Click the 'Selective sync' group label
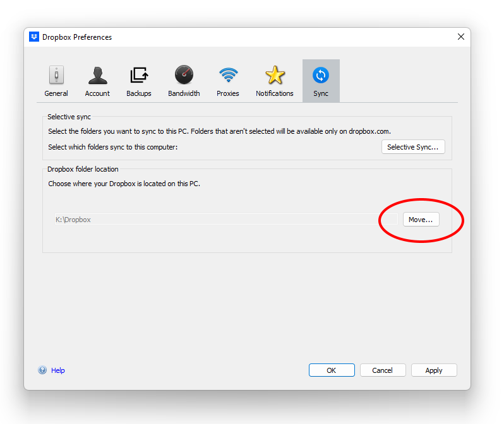504x424 pixels. (x=69, y=117)
